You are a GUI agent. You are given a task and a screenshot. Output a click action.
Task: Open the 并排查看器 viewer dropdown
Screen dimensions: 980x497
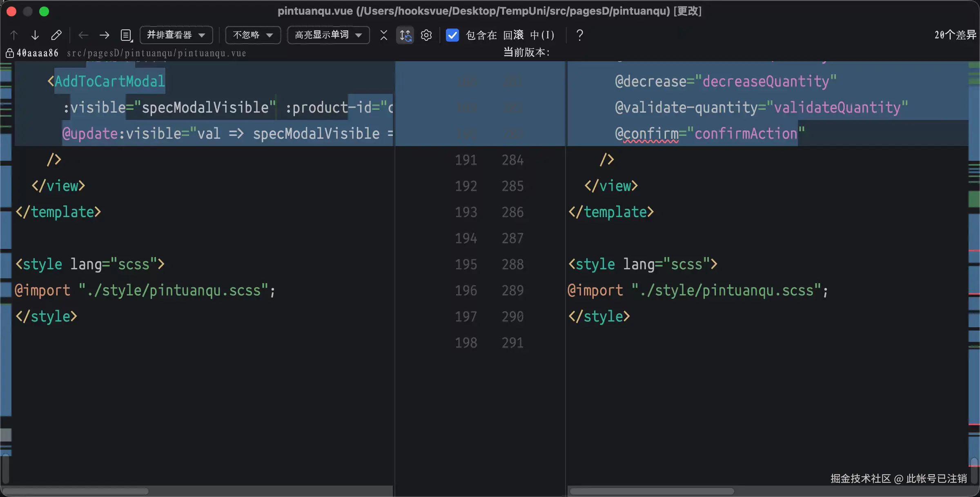(176, 35)
